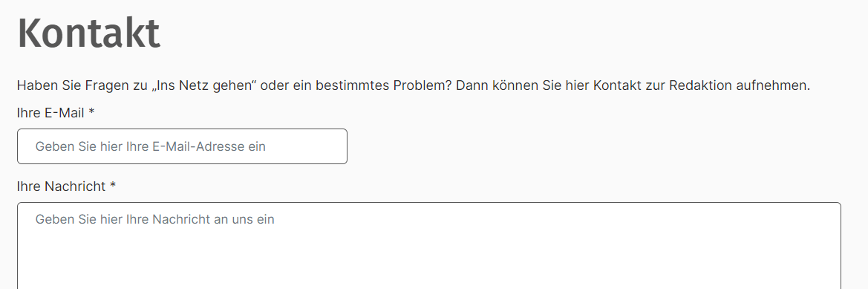
Task: Click the required asterisk next to Ihre E-Mail
Action: (x=91, y=112)
